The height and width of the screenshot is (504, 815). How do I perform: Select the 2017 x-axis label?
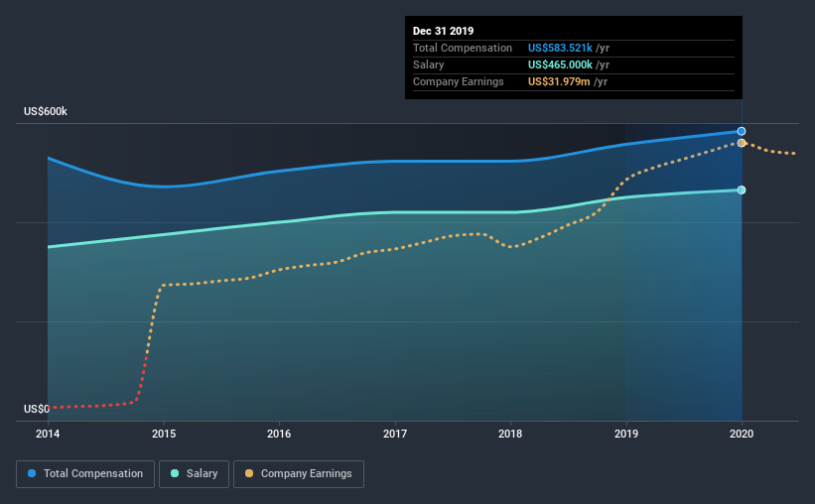[x=395, y=434]
